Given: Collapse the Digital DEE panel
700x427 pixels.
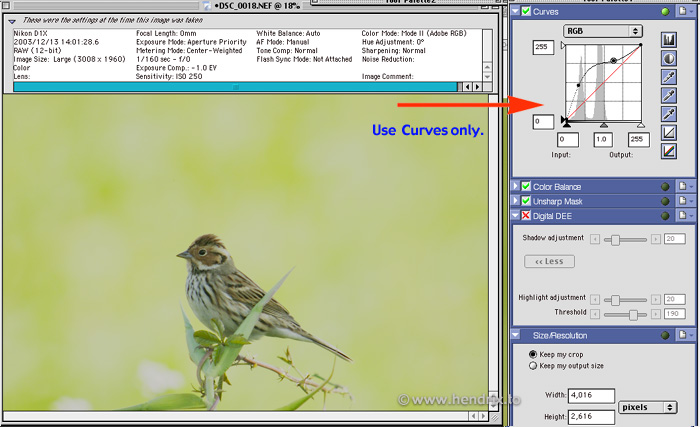Looking at the screenshot, I should (x=516, y=215).
